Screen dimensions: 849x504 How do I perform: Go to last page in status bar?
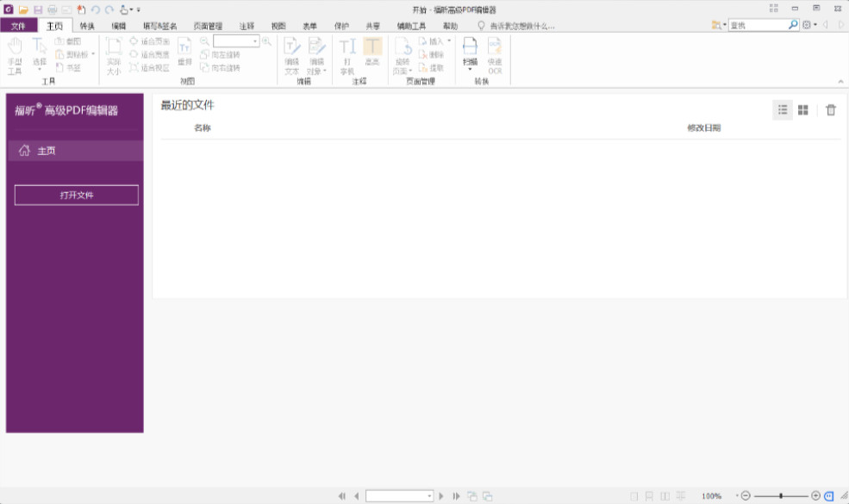[x=456, y=496]
